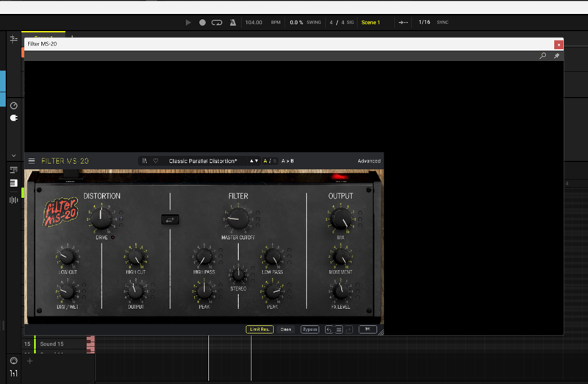Click the circular channel icon in sidebar
588x384 pixels.
(x=13, y=105)
